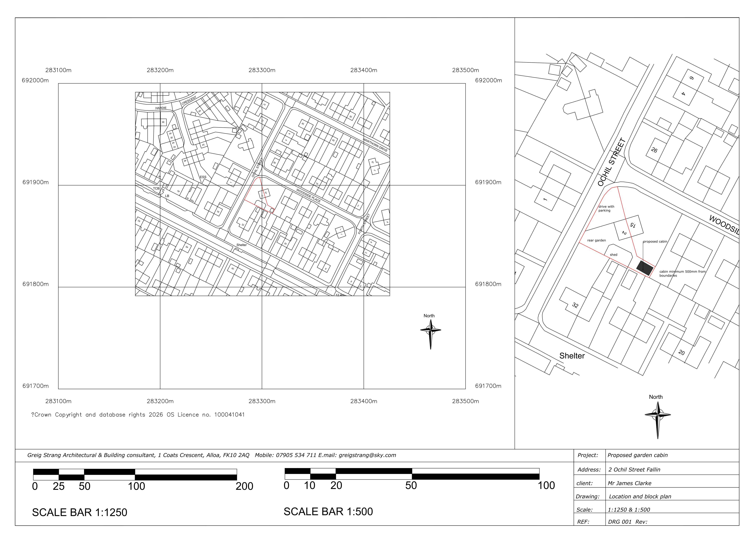The height and width of the screenshot is (535, 756).
Task: Select the Crown Copyright OS Licence notice
Action: pyautogui.click(x=138, y=415)
